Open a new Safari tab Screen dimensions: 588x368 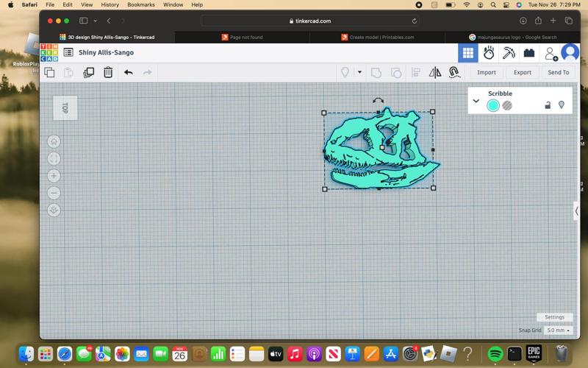coord(553,21)
